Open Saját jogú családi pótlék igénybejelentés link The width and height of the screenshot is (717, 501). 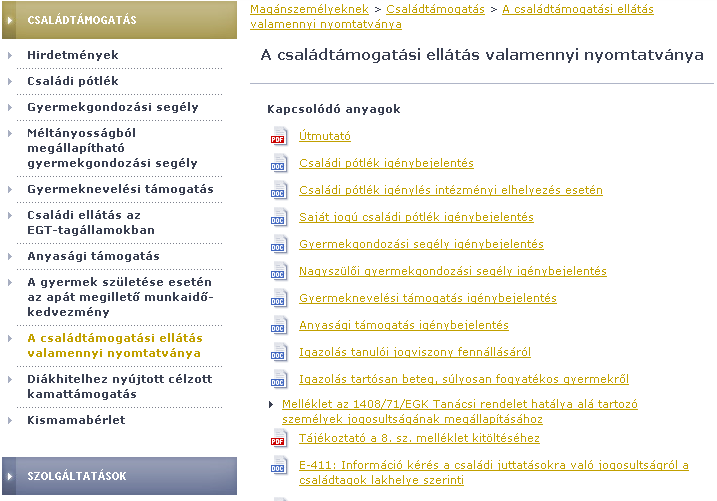(x=417, y=217)
